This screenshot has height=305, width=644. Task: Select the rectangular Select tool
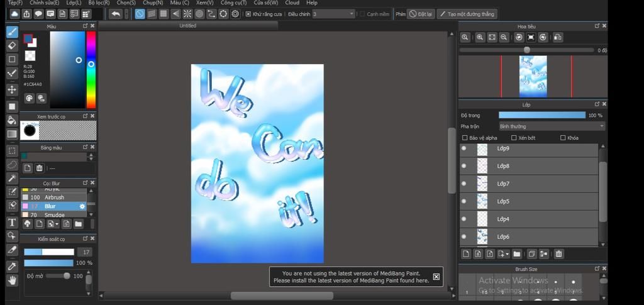point(12,151)
